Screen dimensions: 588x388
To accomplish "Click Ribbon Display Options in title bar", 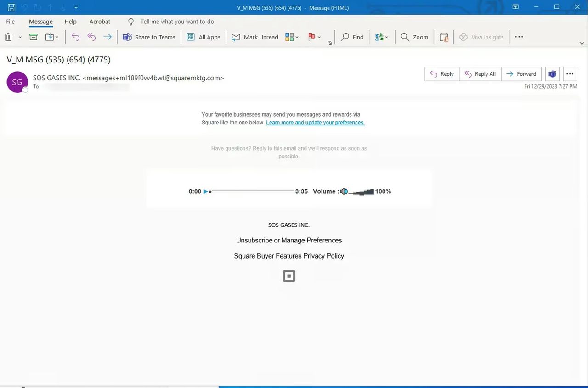I will [x=515, y=7].
